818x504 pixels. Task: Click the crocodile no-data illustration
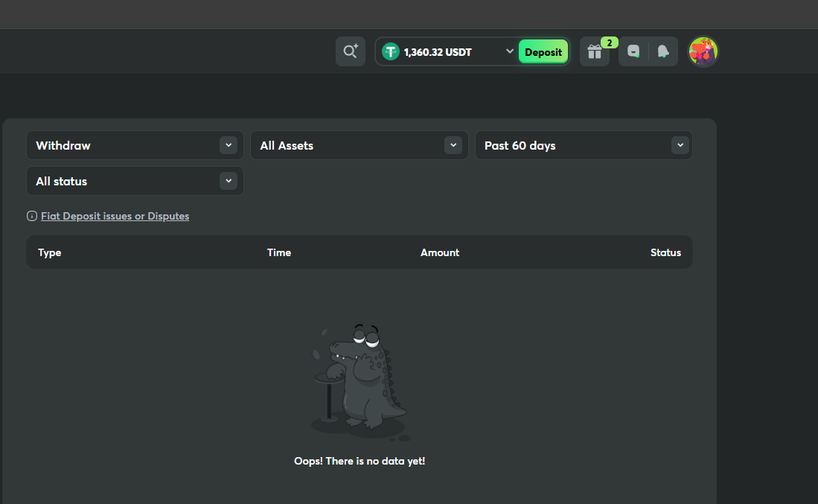point(360,380)
